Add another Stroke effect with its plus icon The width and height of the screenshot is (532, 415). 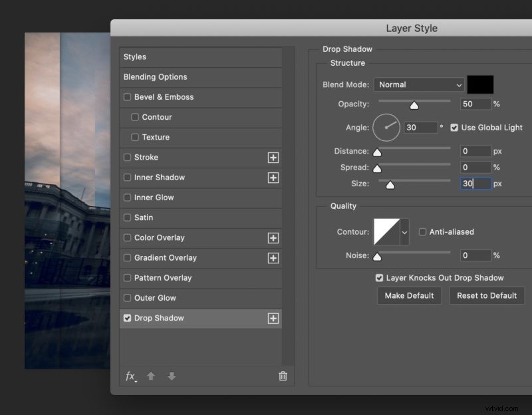coord(273,158)
